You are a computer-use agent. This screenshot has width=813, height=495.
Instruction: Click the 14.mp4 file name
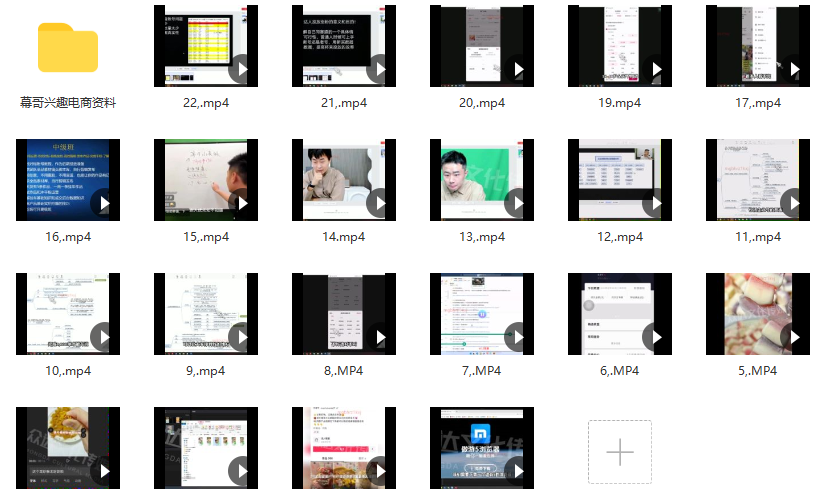pos(343,237)
